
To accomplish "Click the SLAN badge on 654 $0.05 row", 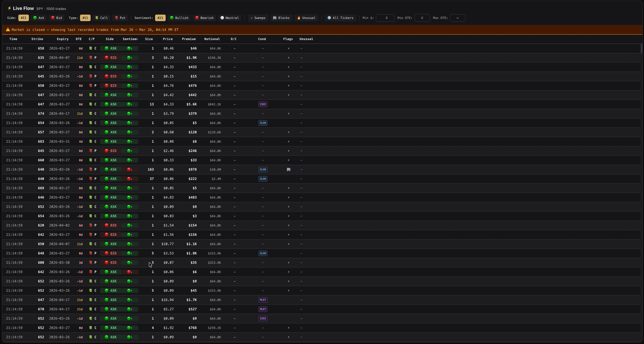I will tap(263, 123).
